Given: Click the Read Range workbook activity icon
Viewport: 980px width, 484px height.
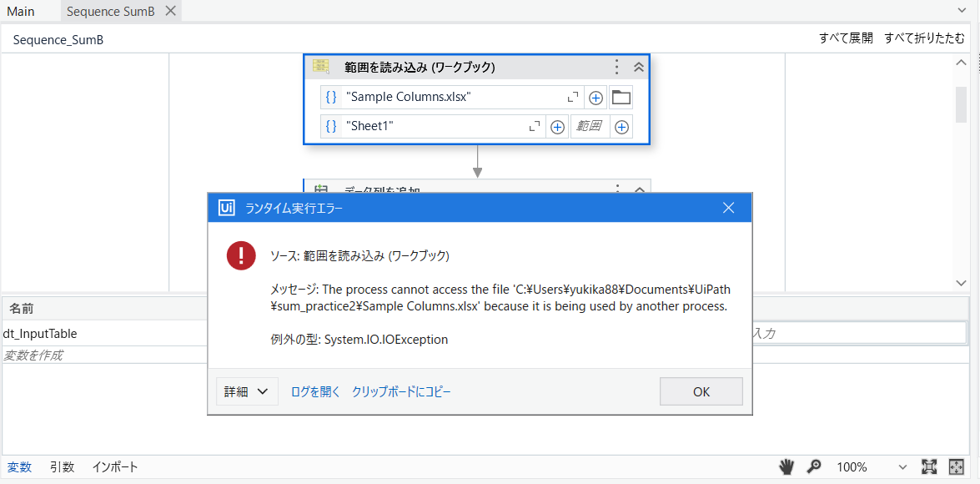Looking at the screenshot, I should click(x=321, y=66).
